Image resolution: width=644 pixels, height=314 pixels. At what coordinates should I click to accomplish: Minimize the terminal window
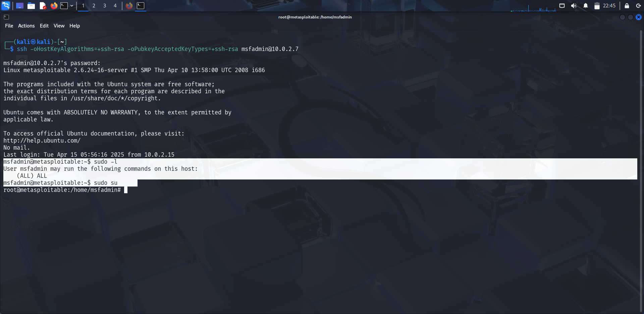tap(623, 17)
